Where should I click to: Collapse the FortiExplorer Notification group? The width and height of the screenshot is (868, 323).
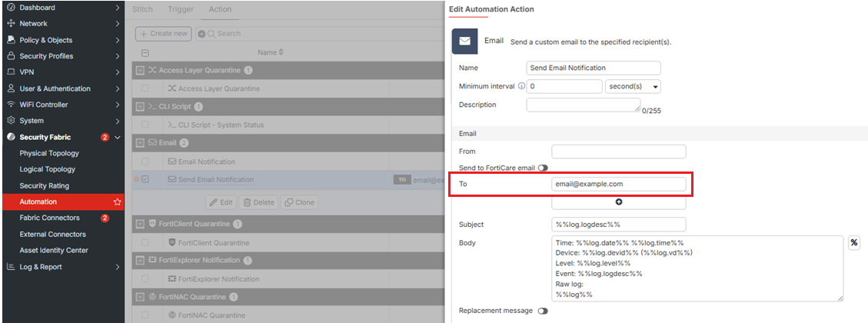coord(140,261)
